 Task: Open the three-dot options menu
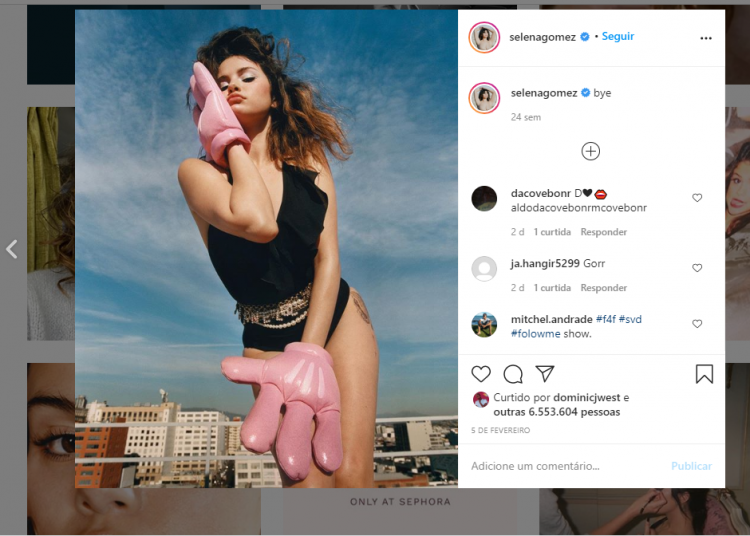coord(706,38)
